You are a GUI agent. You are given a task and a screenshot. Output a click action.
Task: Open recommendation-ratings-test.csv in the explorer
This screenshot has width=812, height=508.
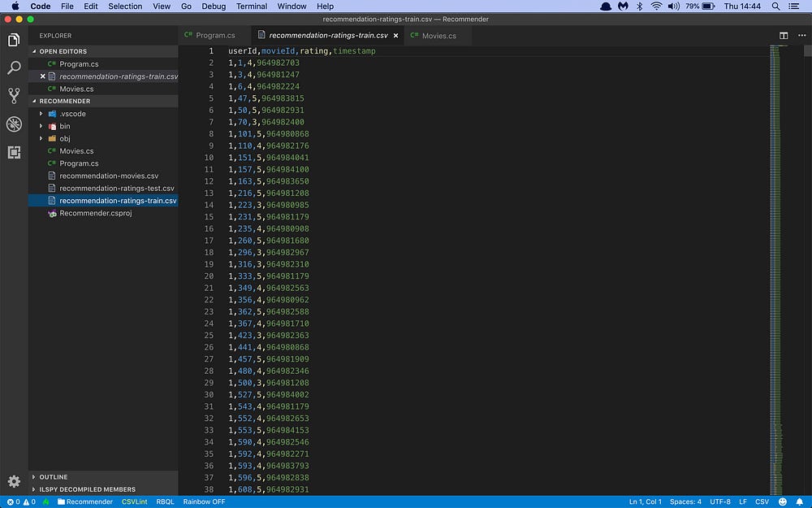point(116,188)
